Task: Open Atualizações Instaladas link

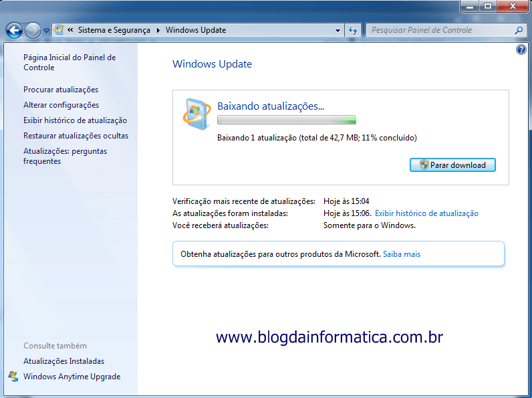Action: pos(63,361)
